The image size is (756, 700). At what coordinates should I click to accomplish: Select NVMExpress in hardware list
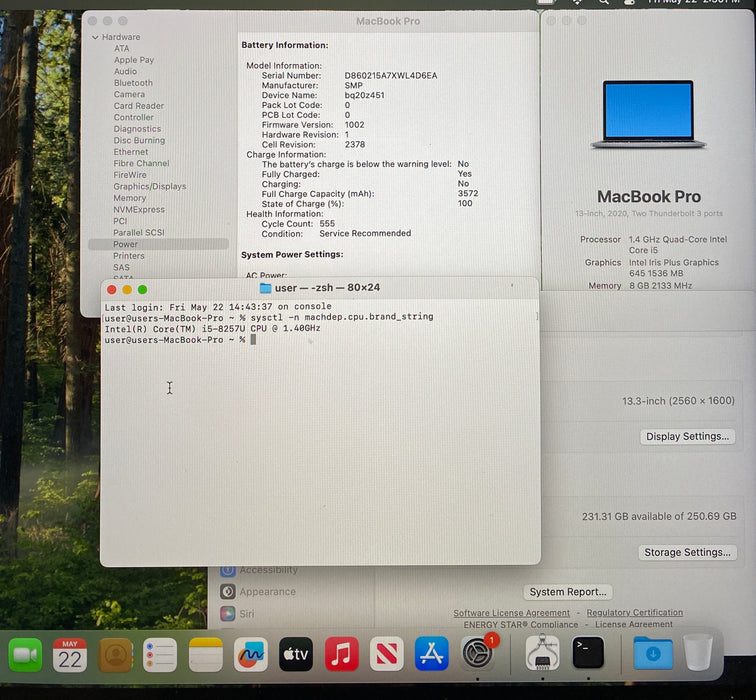pyautogui.click(x=139, y=210)
